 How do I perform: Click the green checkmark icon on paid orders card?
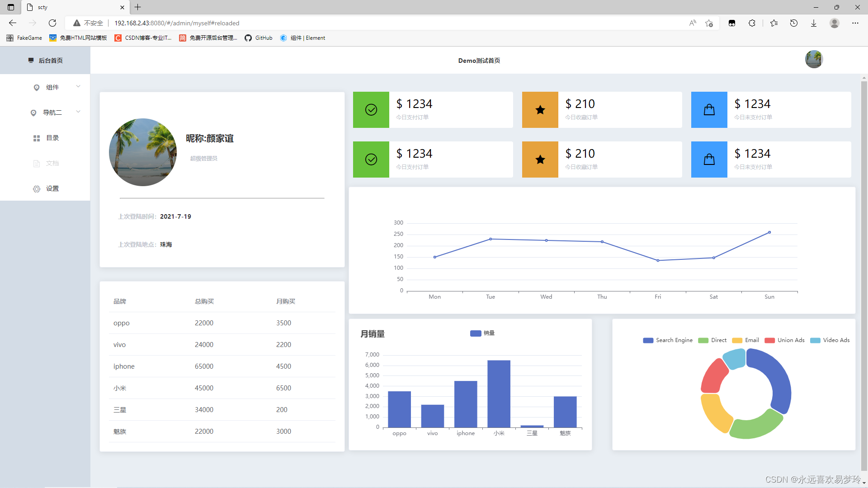(x=371, y=110)
